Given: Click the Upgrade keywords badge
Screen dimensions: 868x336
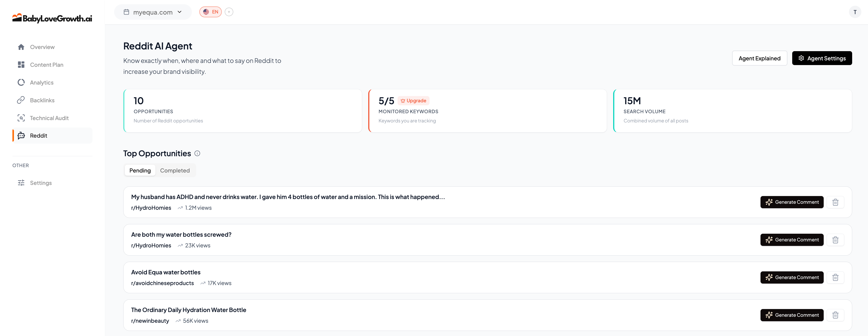Looking at the screenshot, I should (413, 101).
